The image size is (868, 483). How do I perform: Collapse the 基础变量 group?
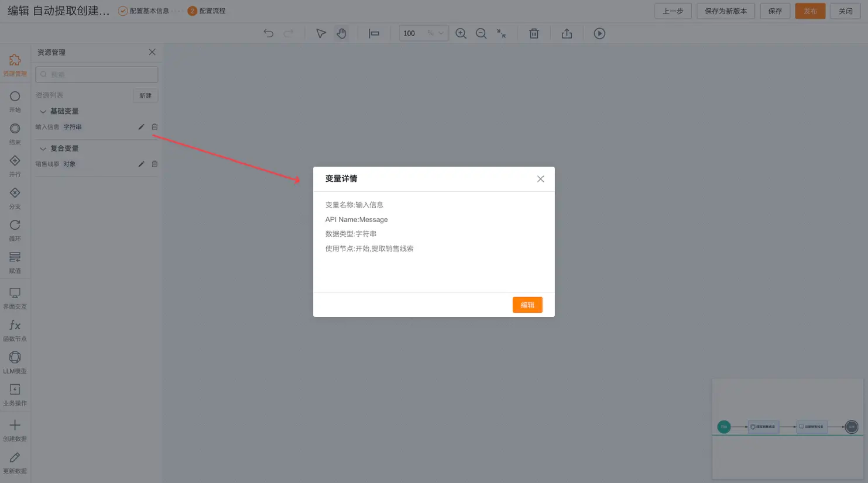[x=43, y=111]
